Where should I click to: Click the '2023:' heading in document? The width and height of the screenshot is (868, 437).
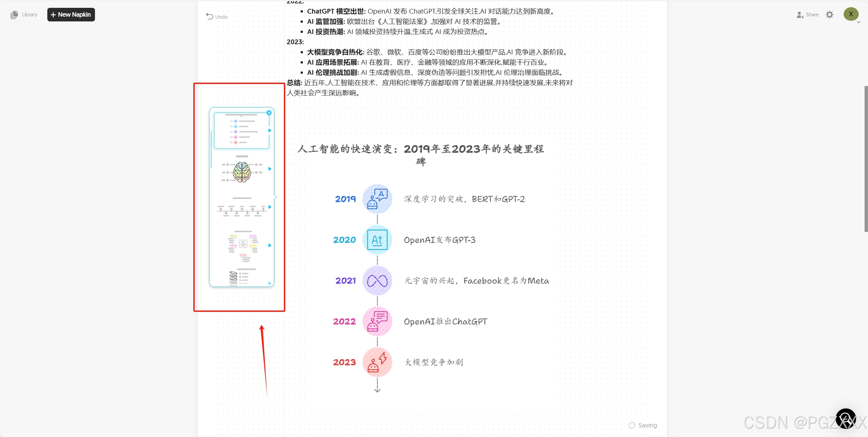(x=295, y=42)
